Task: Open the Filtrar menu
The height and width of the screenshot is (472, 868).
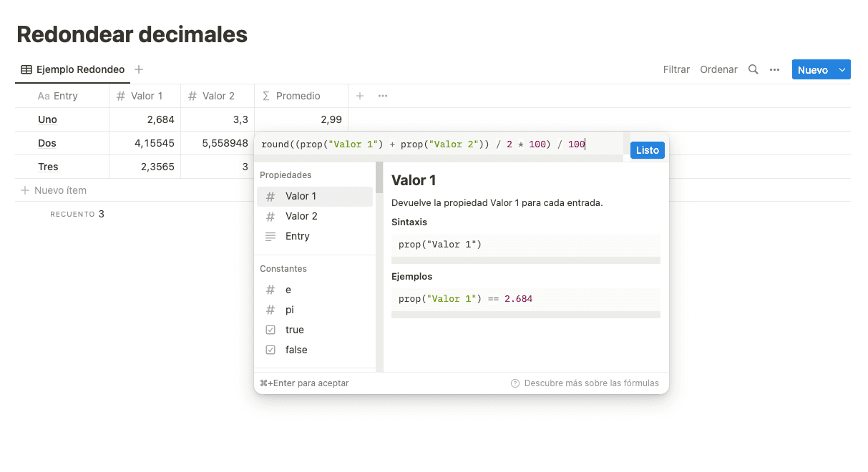Action: tap(676, 69)
